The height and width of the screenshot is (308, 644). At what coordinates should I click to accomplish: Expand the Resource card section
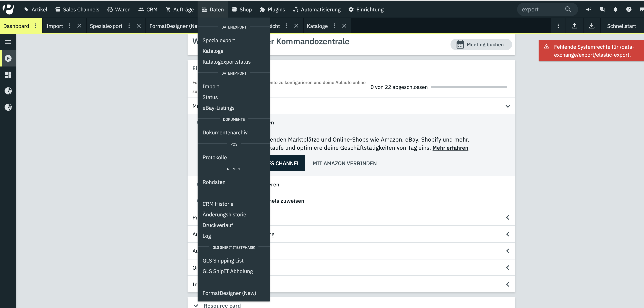196,306
